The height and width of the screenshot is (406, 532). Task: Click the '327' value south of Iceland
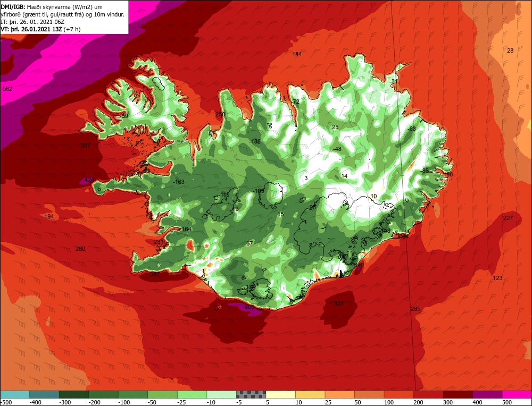(x=339, y=303)
